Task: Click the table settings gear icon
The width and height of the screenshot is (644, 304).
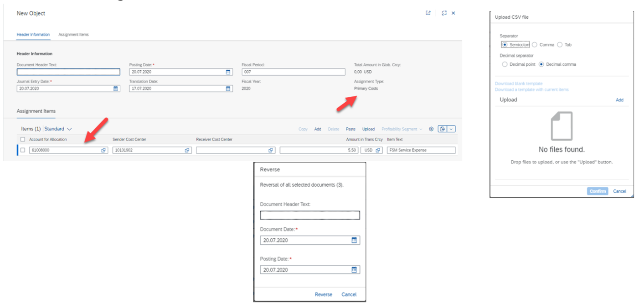Action: point(431,129)
